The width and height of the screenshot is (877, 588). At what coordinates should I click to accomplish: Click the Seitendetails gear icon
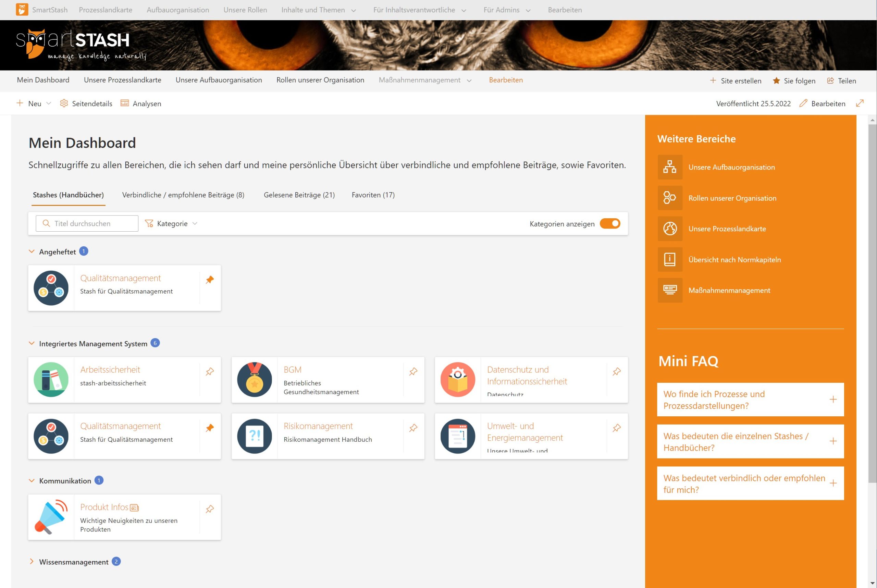(x=64, y=103)
